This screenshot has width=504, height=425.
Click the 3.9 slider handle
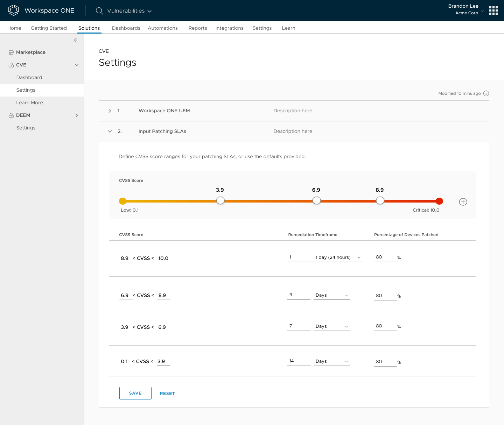point(220,201)
